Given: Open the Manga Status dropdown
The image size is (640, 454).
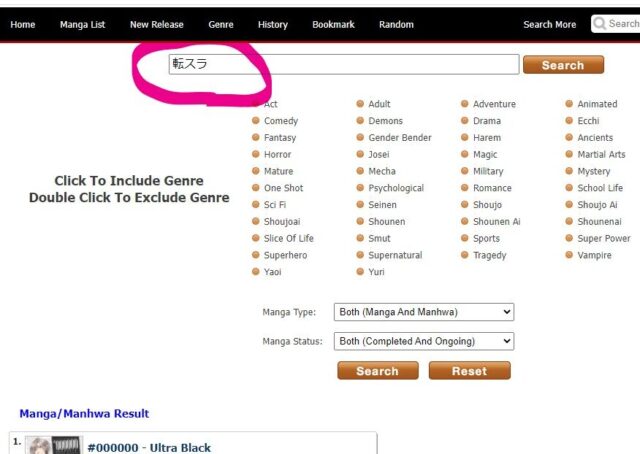Looking at the screenshot, I should click(x=424, y=341).
